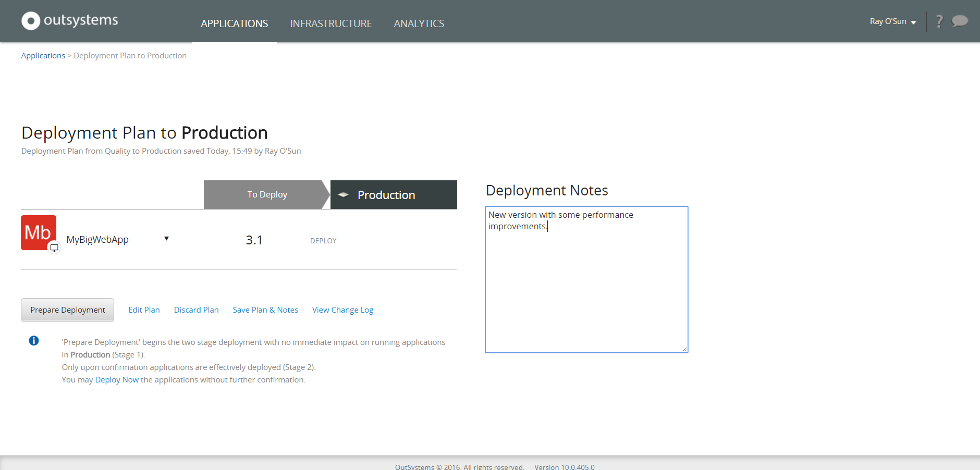Click the Deploy Now link
The width and height of the screenshot is (980, 470).
pos(116,379)
